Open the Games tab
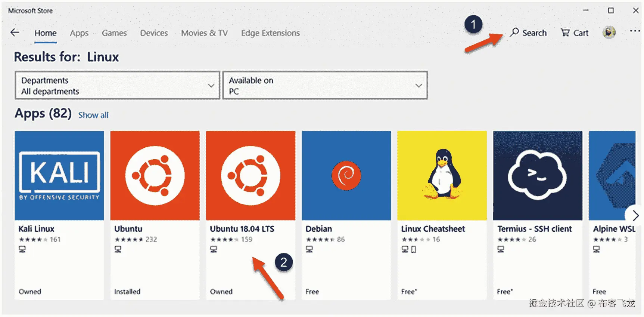 pyautogui.click(x=114, y=33)
